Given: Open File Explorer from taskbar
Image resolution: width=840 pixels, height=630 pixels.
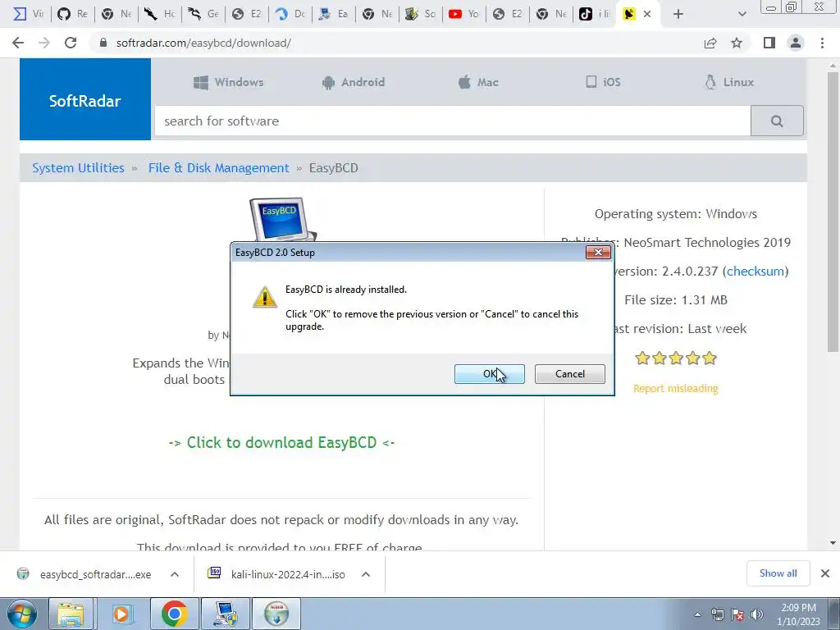Looking at the screenshot, I should click(71, 614).
